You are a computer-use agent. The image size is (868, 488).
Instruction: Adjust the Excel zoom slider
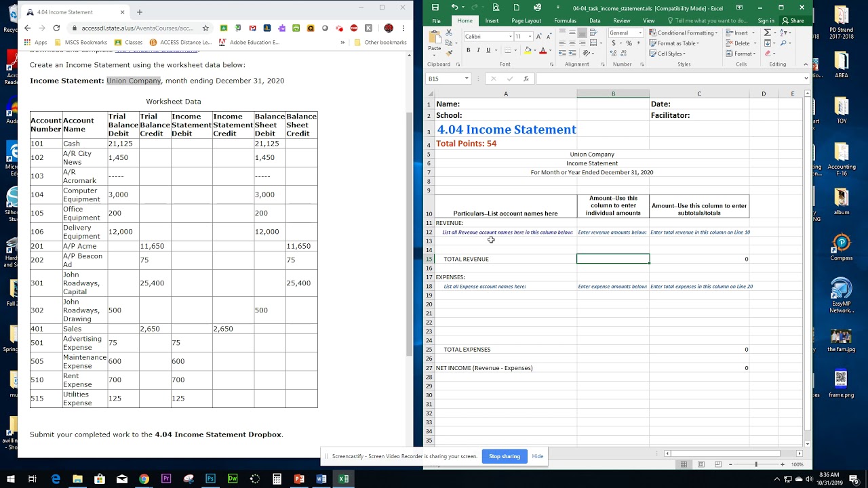click(756, 464)
